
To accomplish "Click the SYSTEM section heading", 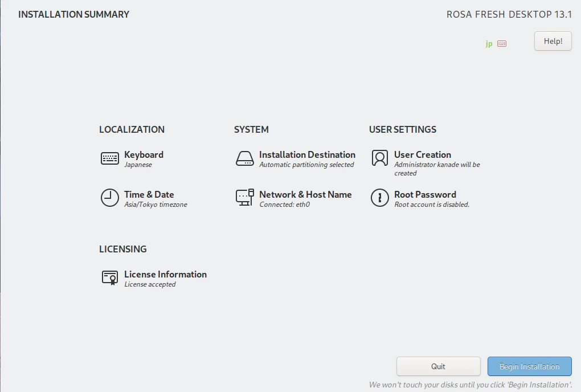I will click(x=251, y=129).
